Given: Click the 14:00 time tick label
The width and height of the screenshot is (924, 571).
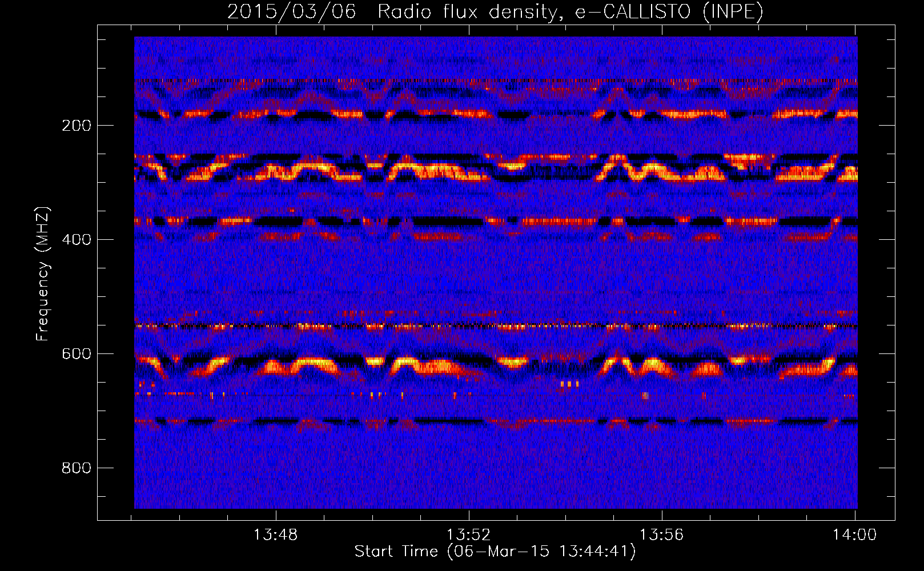Looking at the screenshot, I should [x=854, y=535].
